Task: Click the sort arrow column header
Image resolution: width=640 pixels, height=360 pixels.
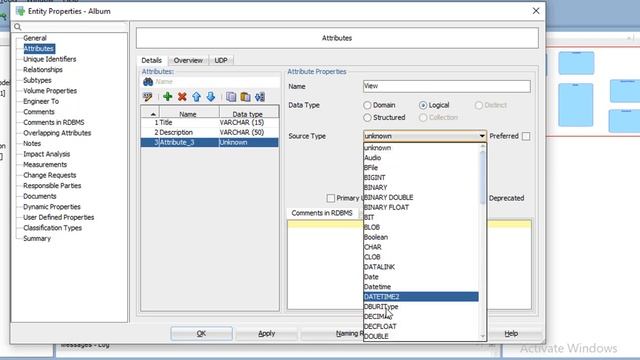Action: pos(150,113)
